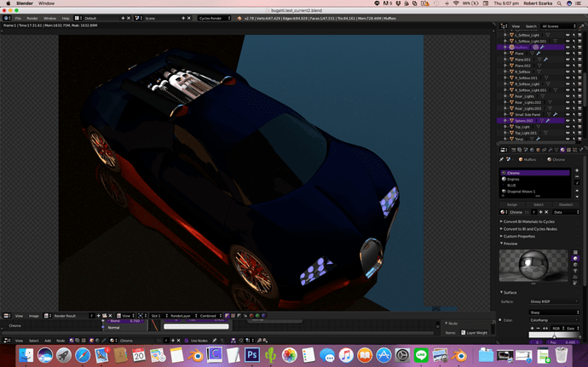588x367 pixels.
Task: Select the Engines material in the list
Action: point(516,180)
